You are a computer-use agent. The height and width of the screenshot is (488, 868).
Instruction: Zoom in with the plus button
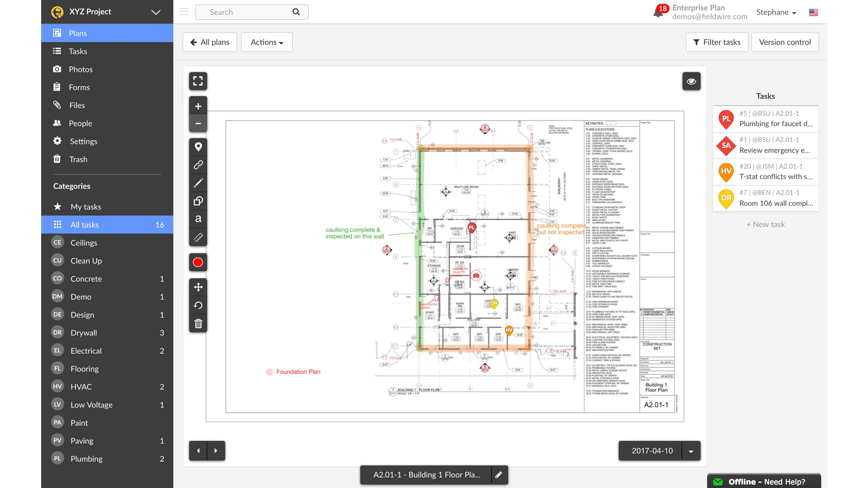(198, 106)
